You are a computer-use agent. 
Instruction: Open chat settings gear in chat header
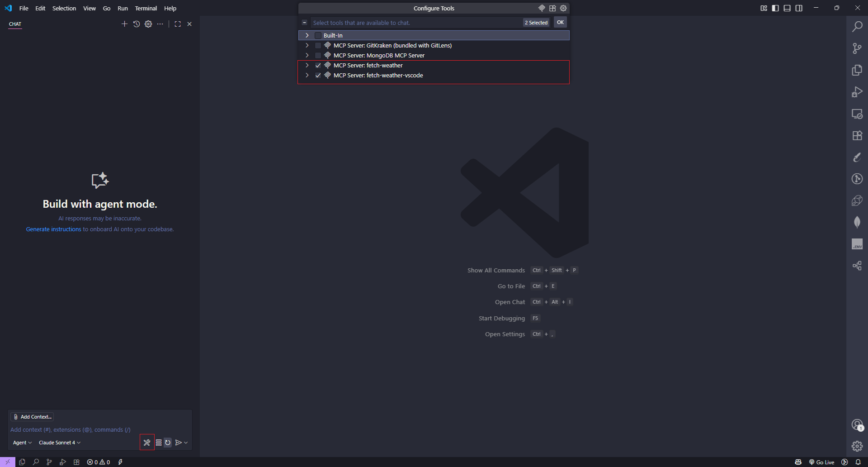coord(148,24)
